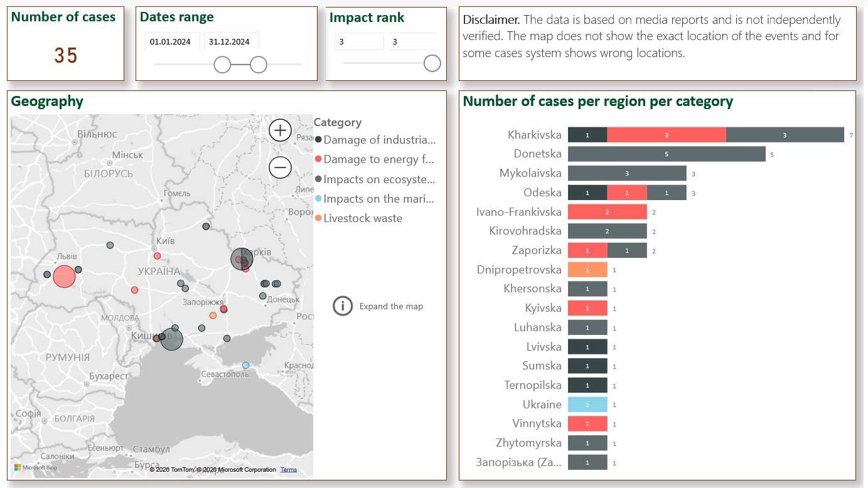Select the Donetska bar in chart
868x488 pixels.
click(666, 154)
